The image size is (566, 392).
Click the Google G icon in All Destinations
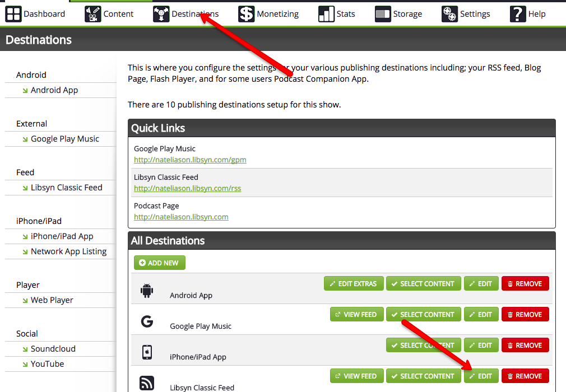[147, 321]
